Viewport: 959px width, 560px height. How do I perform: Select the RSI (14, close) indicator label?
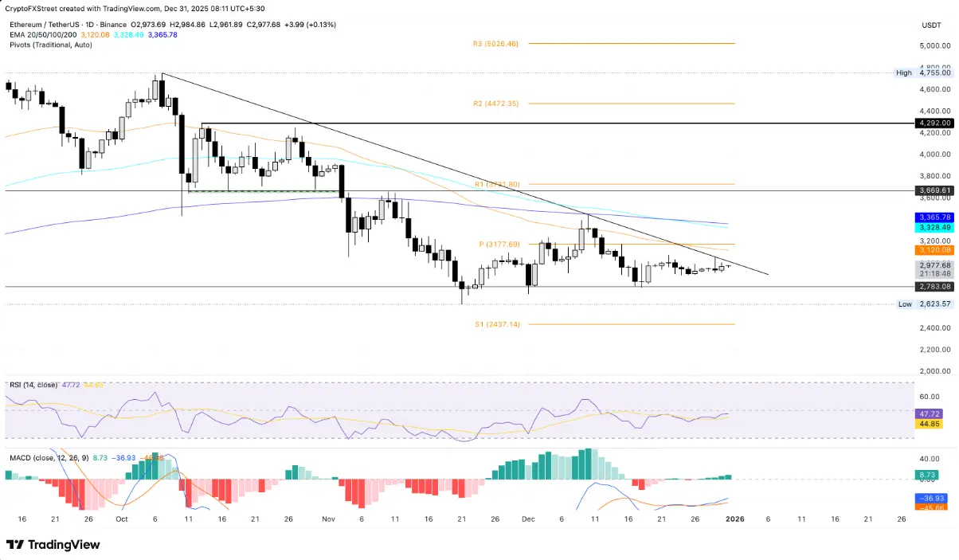coord(34,385)
